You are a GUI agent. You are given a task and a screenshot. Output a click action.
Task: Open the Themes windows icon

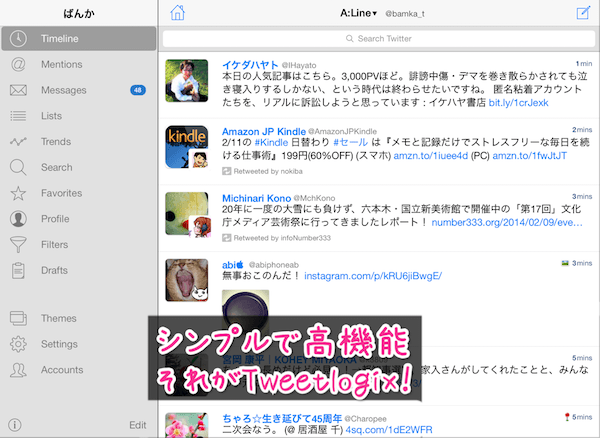pos(18,318)
